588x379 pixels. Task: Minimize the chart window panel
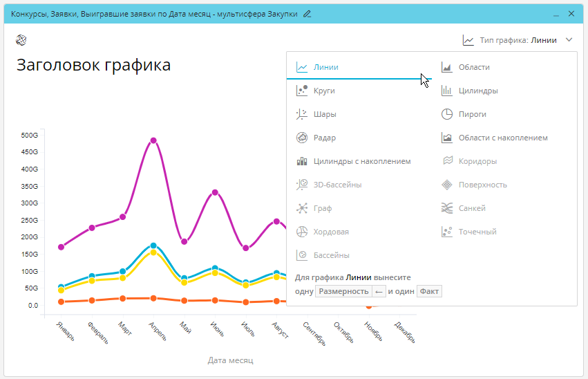[x=556, y=13]
